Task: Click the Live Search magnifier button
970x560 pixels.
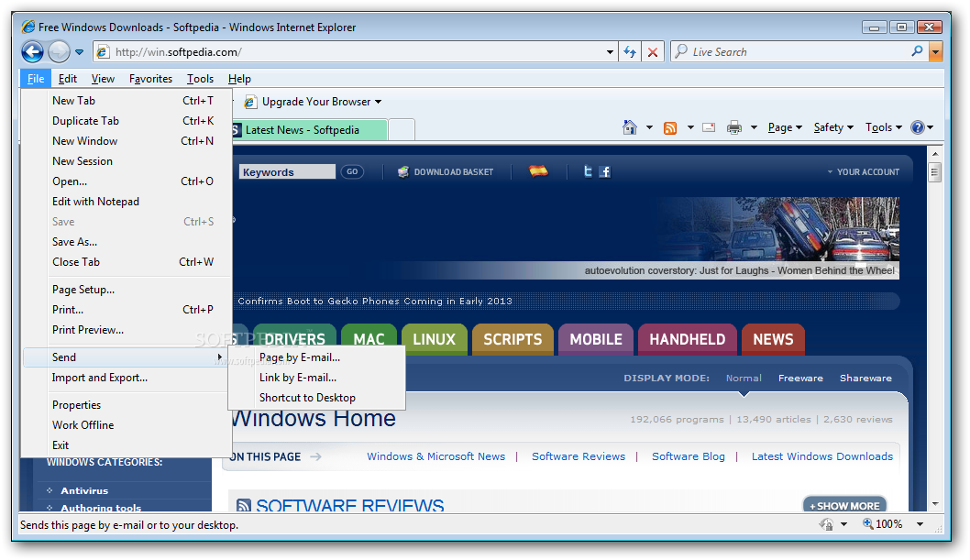Action: pyautogui.click(x=917, y=51)
